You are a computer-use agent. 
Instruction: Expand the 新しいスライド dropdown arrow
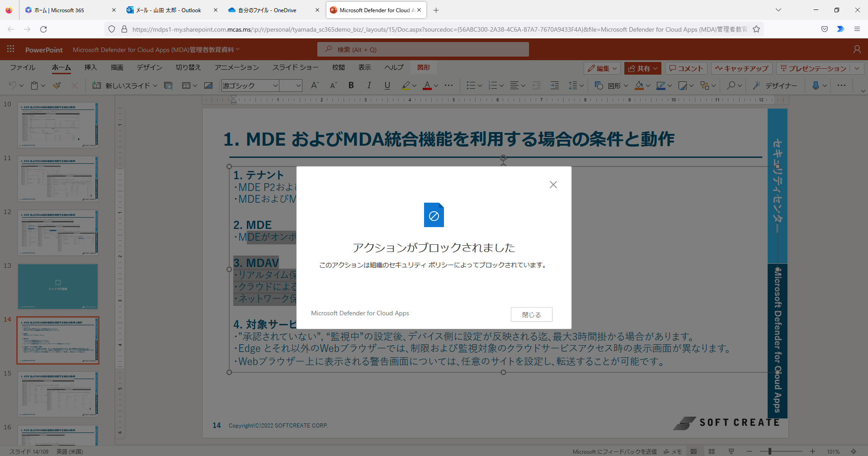(156, 85)
